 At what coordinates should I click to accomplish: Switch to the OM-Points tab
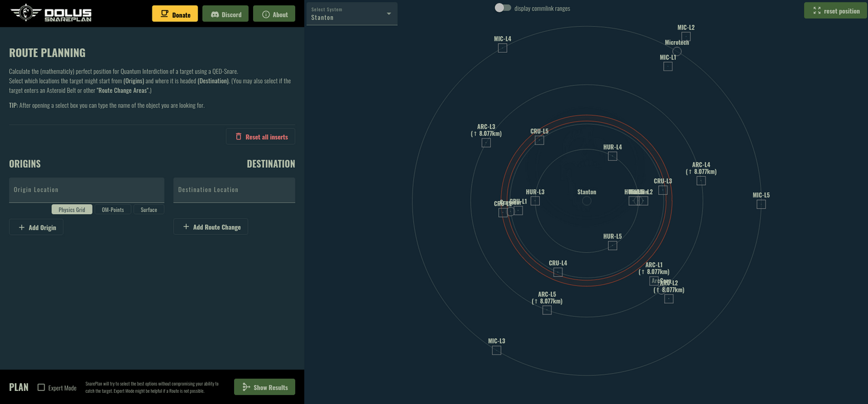(x=113, y=209)
